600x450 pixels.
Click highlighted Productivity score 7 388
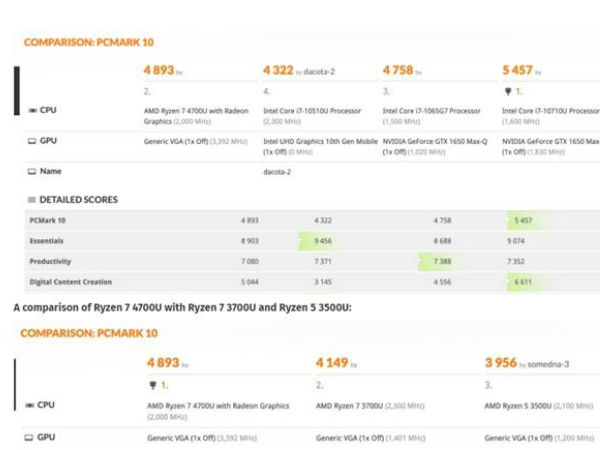[x=442, y=262]
